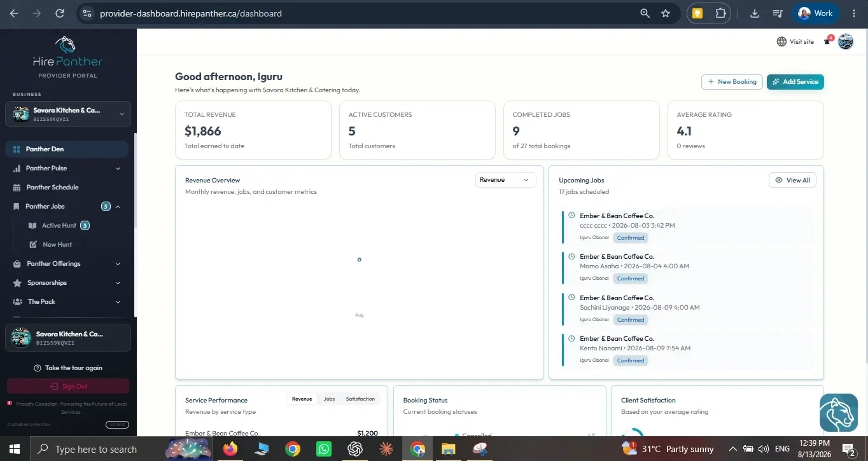Click the Panther Schedule calendar icon
Screen dimensions: 868x461
pos(17,188)
